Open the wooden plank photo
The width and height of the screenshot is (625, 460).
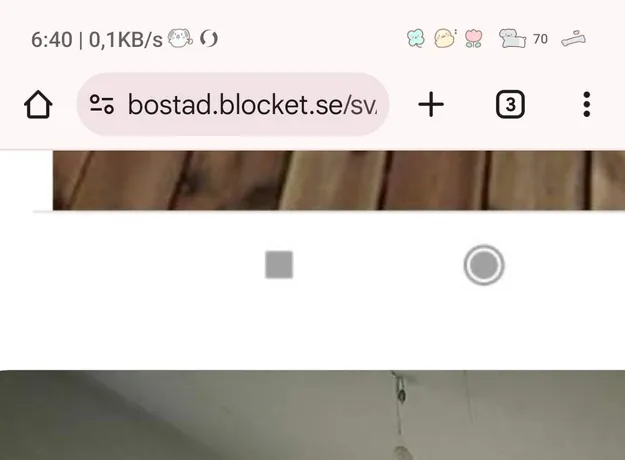(339, 180)
